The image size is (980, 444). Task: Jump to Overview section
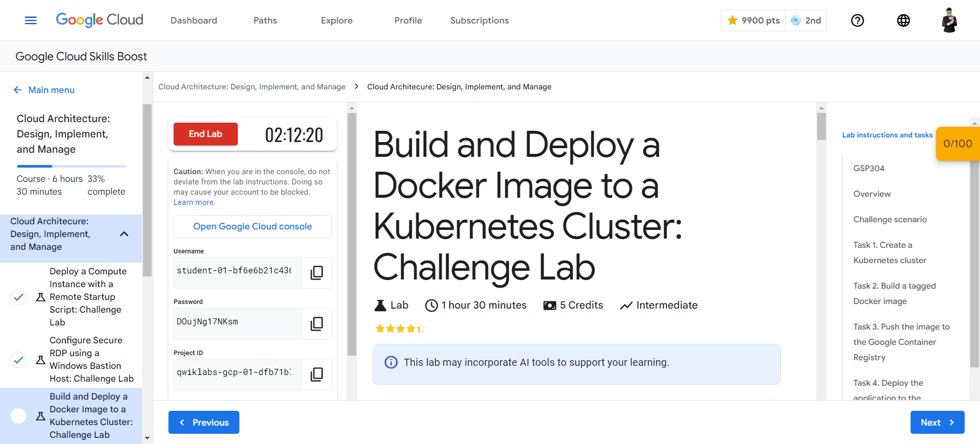click(872, 194)
